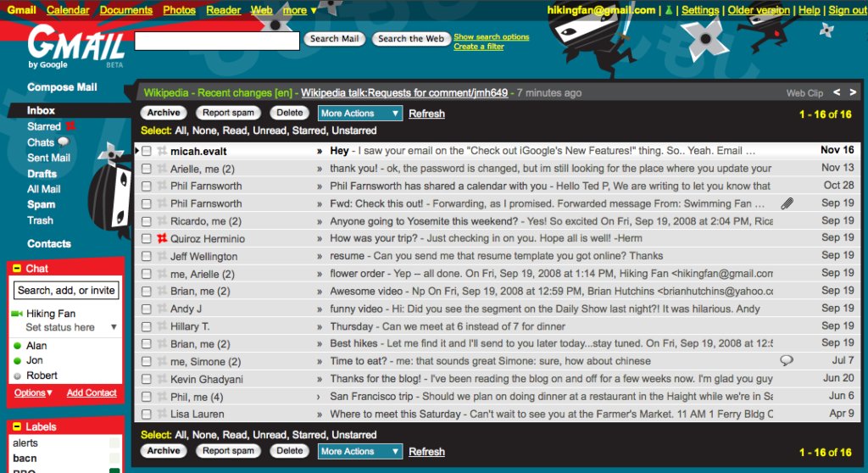Tick the Hillary T. email checkbox
Screen dimensions: 868x473
pyautogui.click(x=147, y=327)
